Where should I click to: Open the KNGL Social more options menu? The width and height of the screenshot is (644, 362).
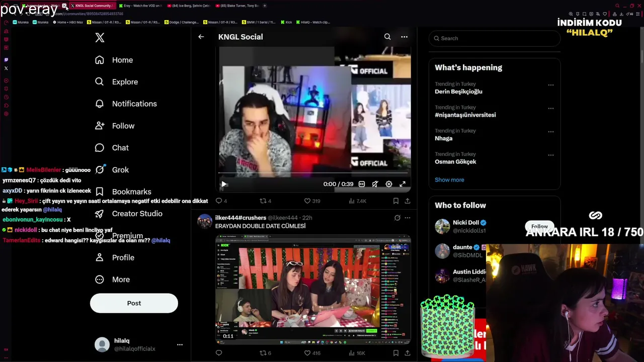click(x=404, y=37)
